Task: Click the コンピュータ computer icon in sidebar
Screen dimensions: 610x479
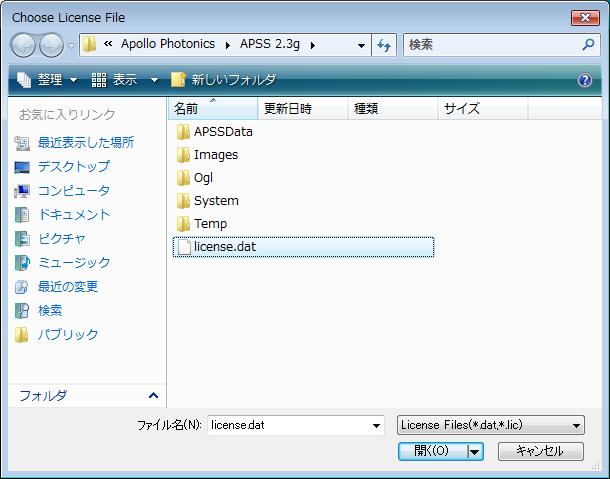Action: tap(22, 191)
